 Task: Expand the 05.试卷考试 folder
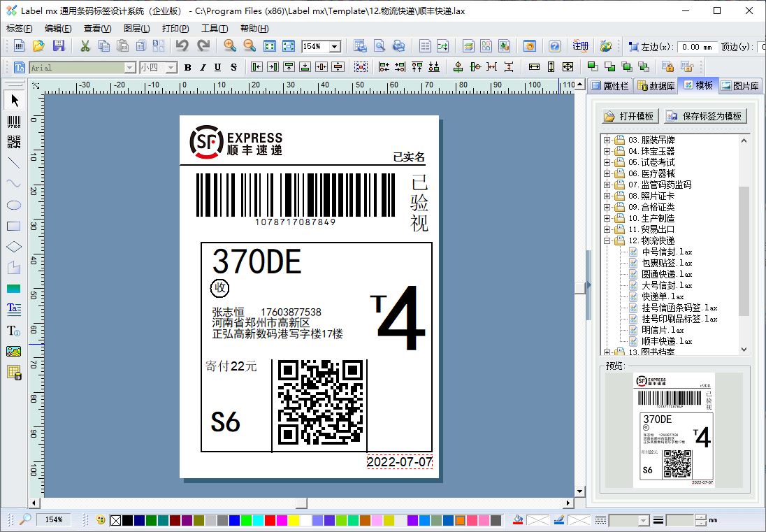point(607,162)
